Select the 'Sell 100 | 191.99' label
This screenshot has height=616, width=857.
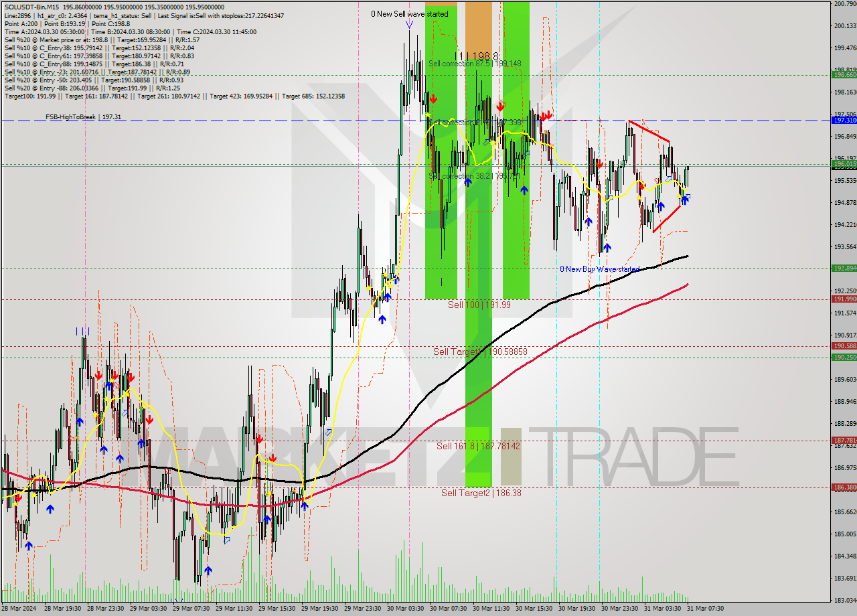(x=479, y=305)
